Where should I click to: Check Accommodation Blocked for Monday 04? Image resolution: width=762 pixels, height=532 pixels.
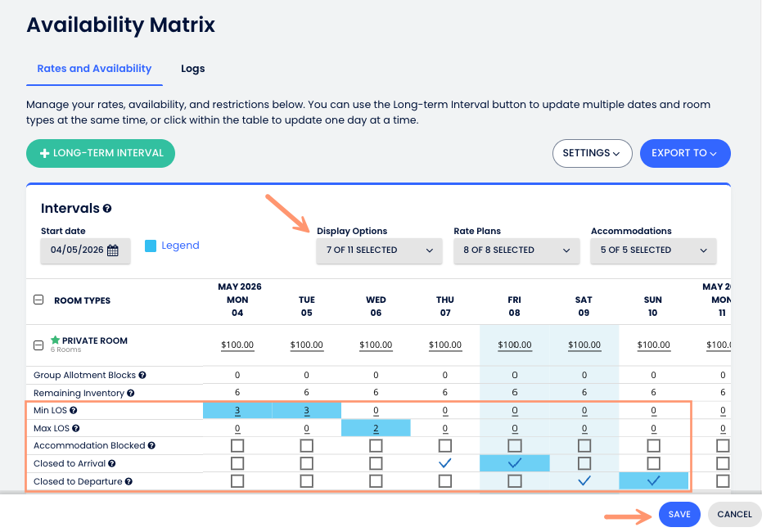point(237,446)
